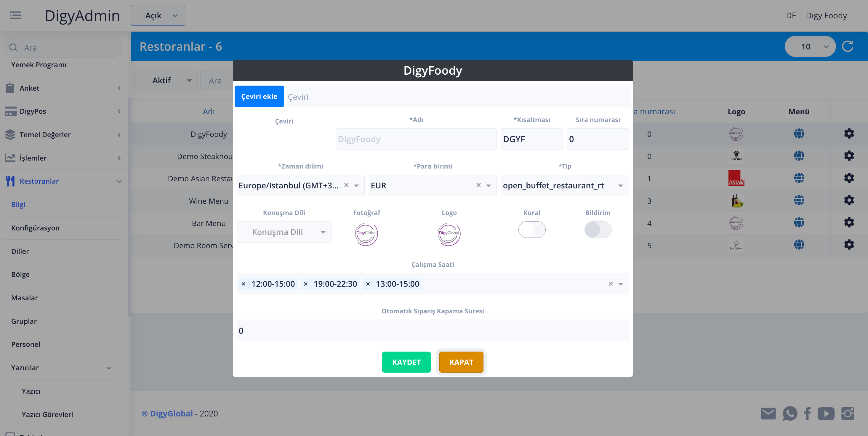
Task: Open the Tip dropdown
Action: (x=564, y=186)
